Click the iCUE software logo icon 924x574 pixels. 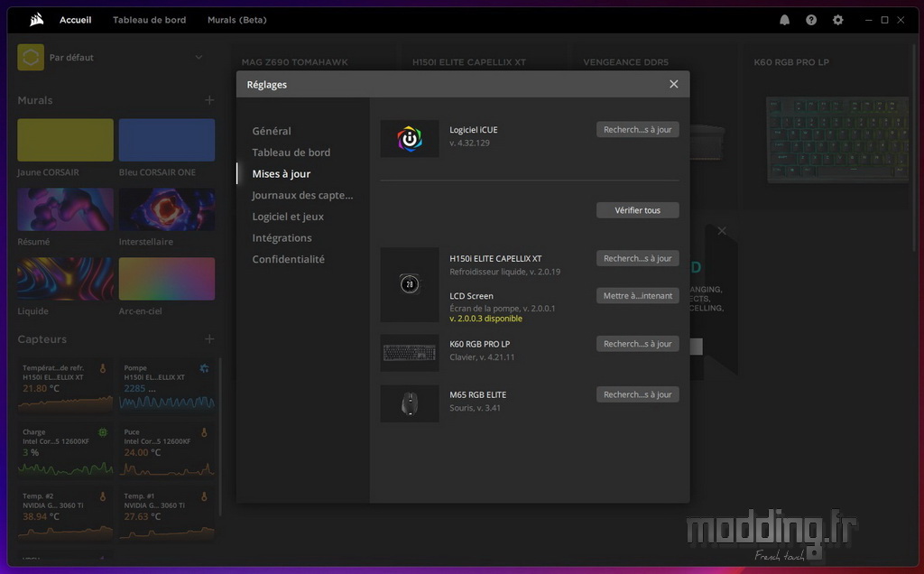410,139
